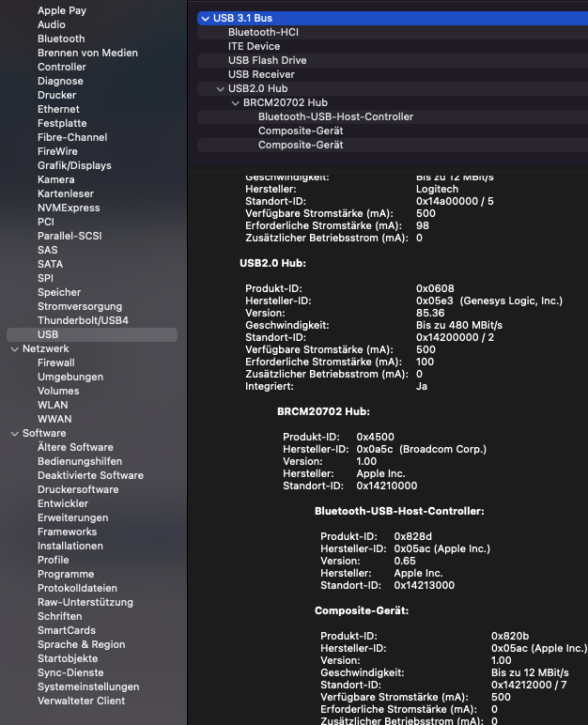Open PCI in sidebar
This screenshot has height=725, width=588.
[46, 222]
